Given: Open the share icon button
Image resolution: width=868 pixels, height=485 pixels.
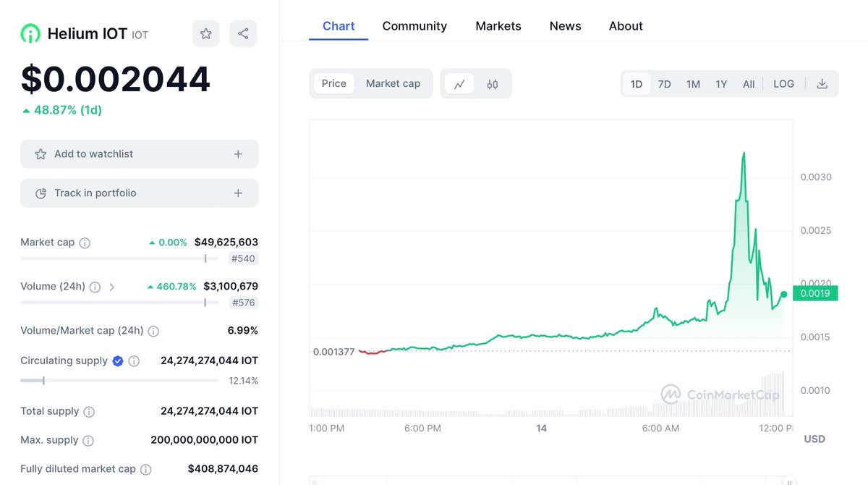Looking at the screenshot, I should [x=243, y=33].
